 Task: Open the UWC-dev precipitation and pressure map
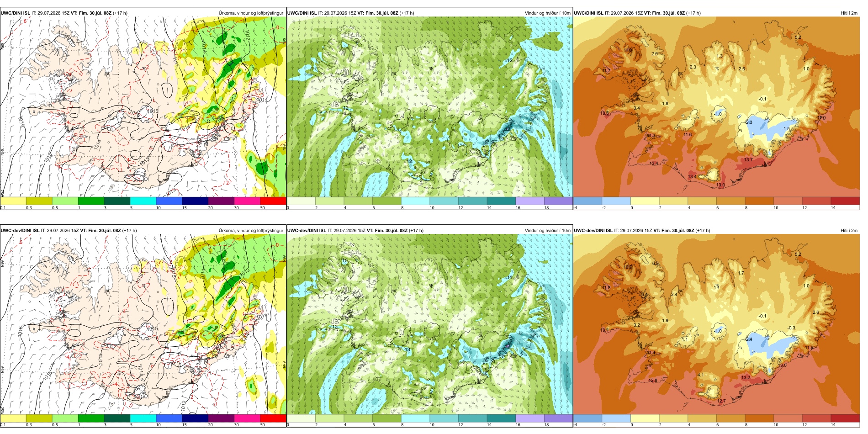point(143,324)
